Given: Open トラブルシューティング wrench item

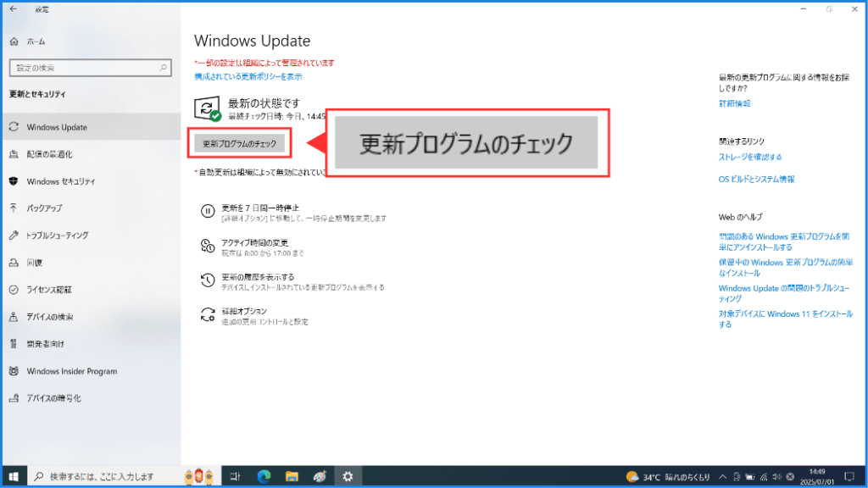Looking at the screenshot, I should point(92,236).
